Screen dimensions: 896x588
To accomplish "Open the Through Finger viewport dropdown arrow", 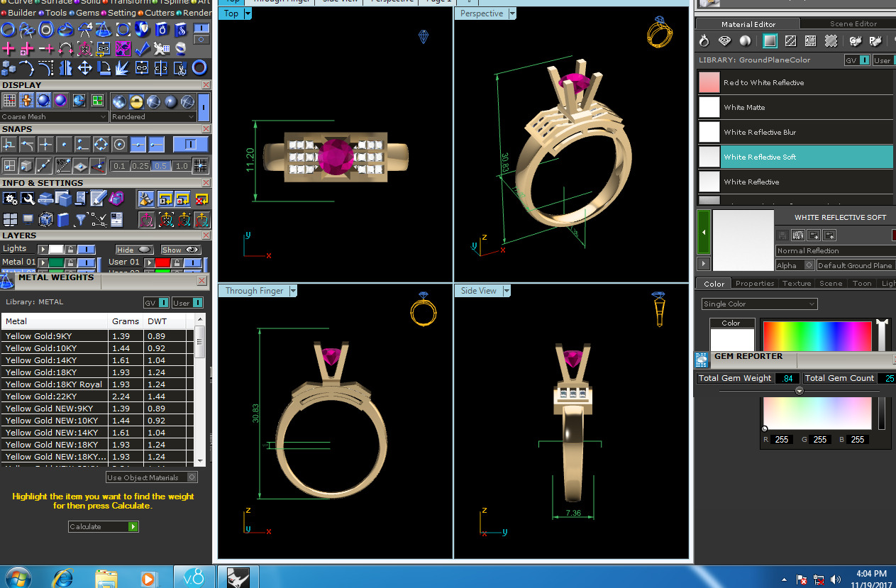I will 292,291.
